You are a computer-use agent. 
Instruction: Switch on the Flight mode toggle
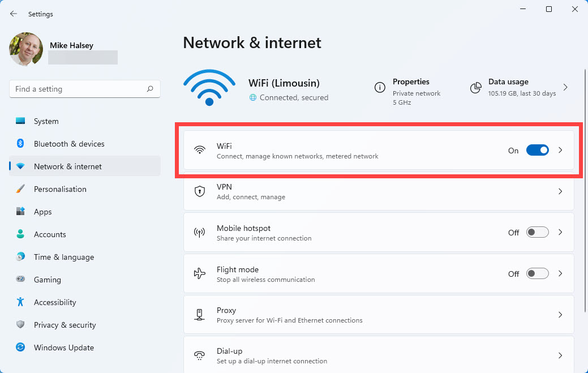[x=537, y=273]
